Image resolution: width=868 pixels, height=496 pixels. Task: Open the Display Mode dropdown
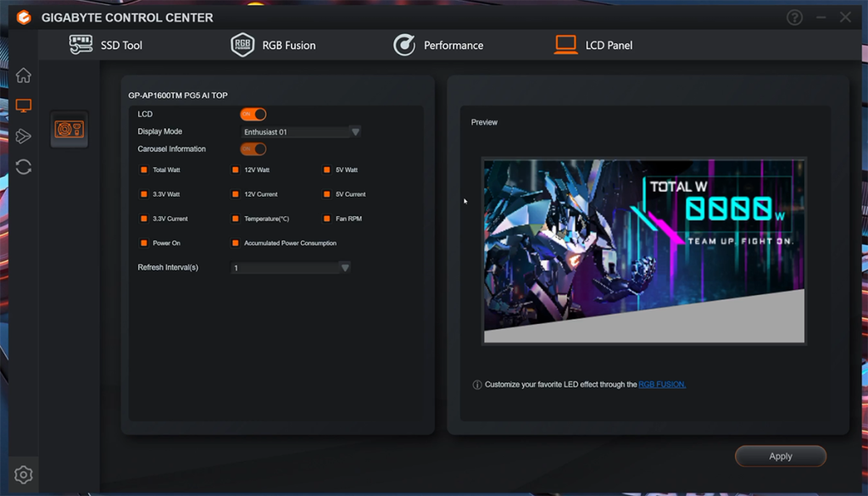301,131
